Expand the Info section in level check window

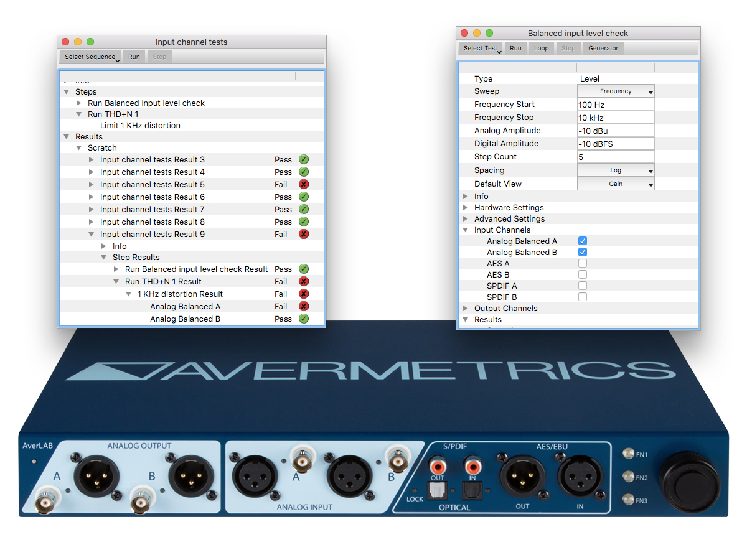466,197
